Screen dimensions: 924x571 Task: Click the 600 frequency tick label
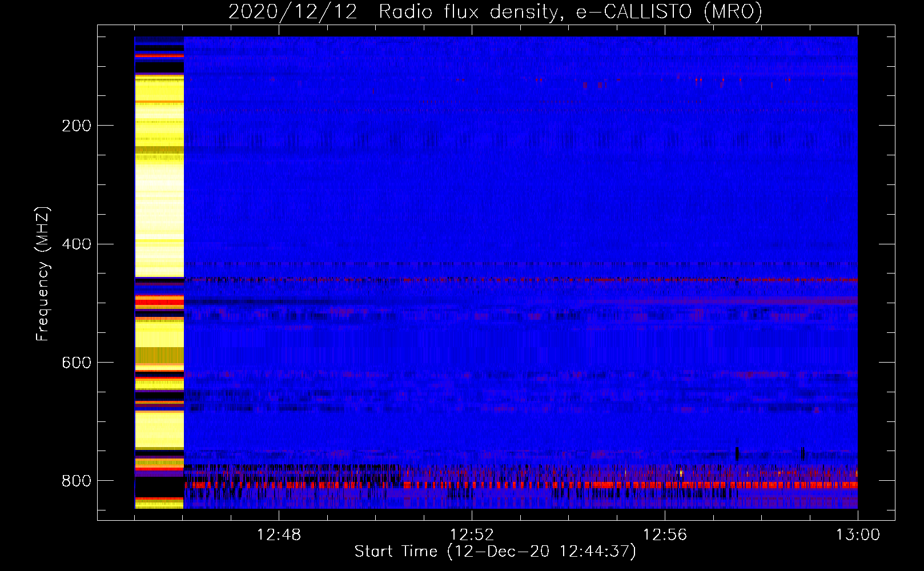click(x=77, y=363)
